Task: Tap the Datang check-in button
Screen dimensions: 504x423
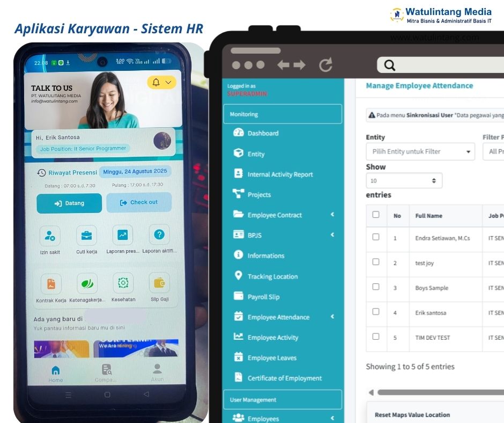Action: pyautogui.click(x=69, y=203)
